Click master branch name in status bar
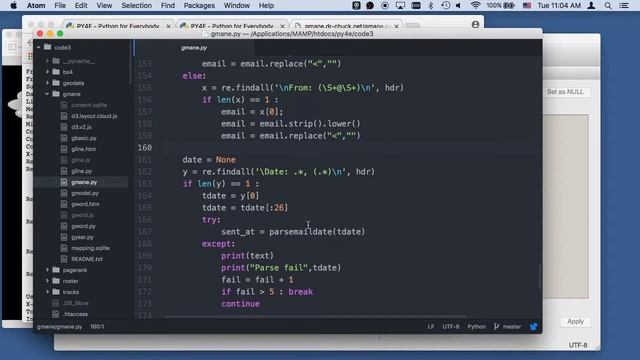 [x=511, y=327]
